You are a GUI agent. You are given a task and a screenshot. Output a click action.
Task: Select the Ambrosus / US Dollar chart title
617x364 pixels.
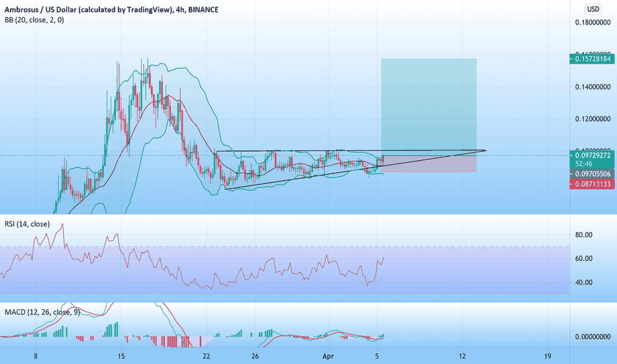click(111, 10)
